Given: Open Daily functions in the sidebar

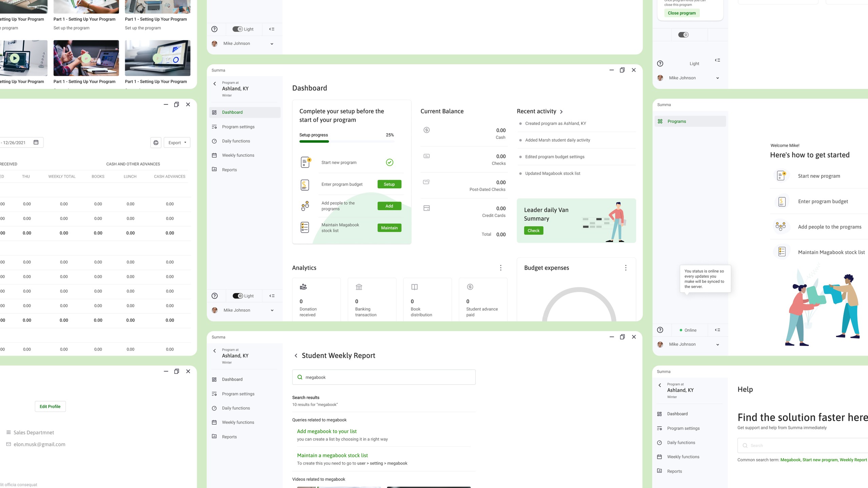Looking at the screenshot, I should click(236, 141).
